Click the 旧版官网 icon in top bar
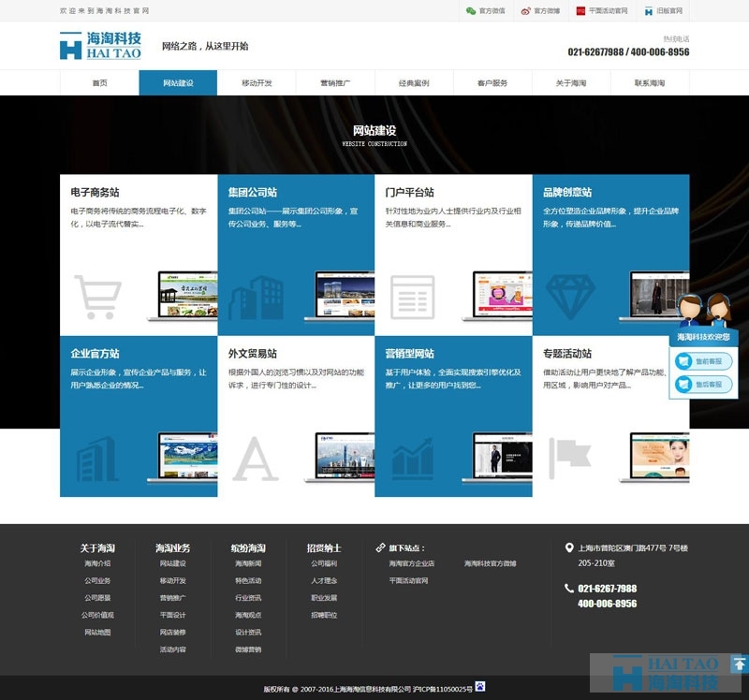The image size is (749, 700). [648, 11]
